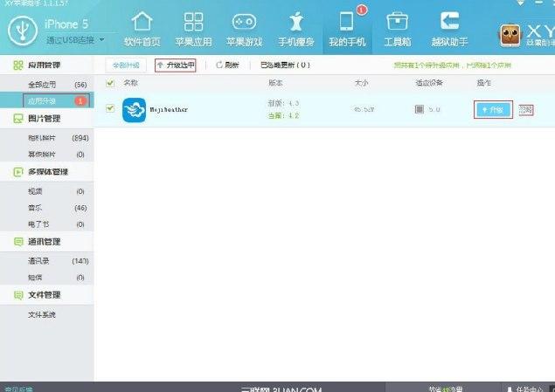Open 短信 (0) in sidebar
Screen dimensions: 555x392
pyautogui.click(x=47, y=278)
